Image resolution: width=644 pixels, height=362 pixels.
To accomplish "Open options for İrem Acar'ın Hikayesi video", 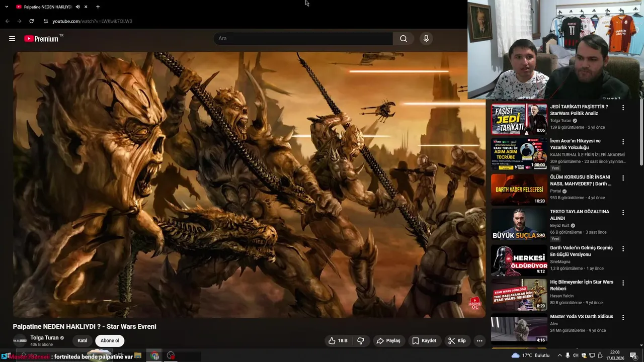I will tap(623, 142).
